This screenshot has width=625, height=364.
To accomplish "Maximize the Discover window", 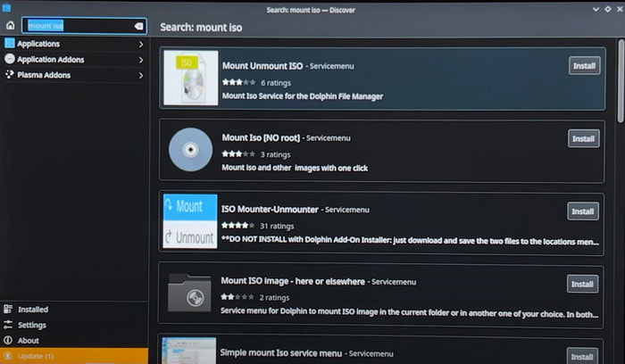I will pyautogui.click(x=608, y=9).
